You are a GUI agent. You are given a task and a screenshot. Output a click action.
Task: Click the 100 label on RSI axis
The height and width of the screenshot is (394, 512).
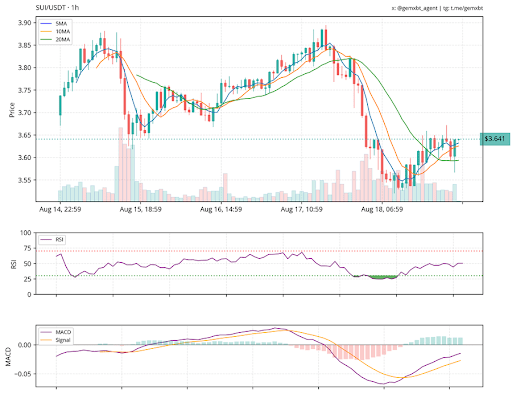(x=26, y=233)
